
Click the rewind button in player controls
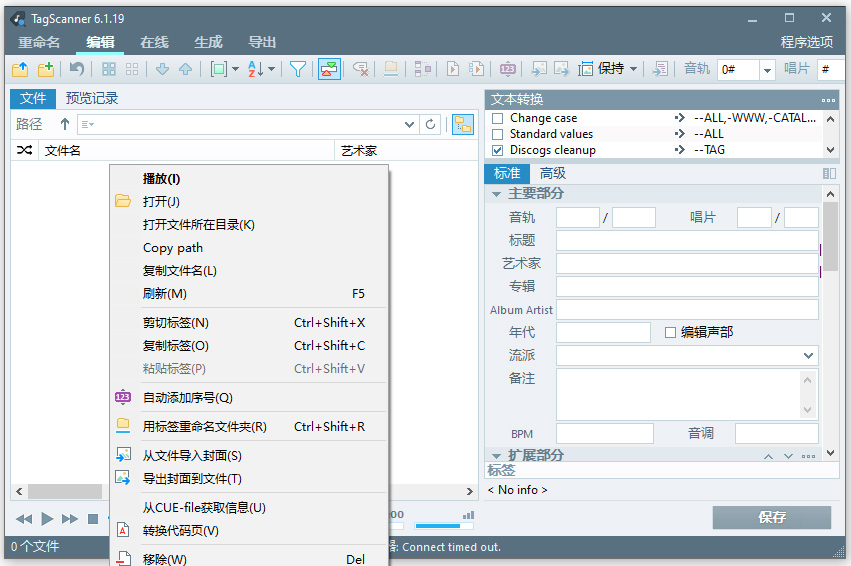pyautogui.click(x=24, y=519)
